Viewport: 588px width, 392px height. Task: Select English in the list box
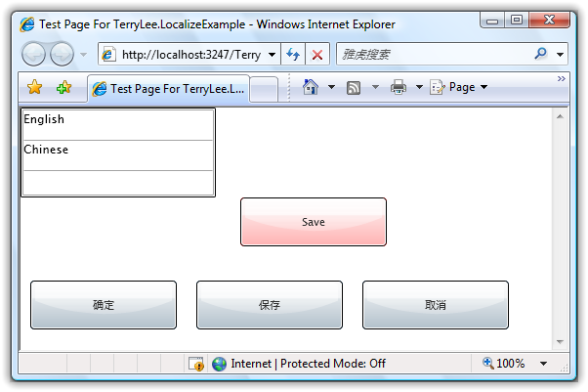(117, 121)
